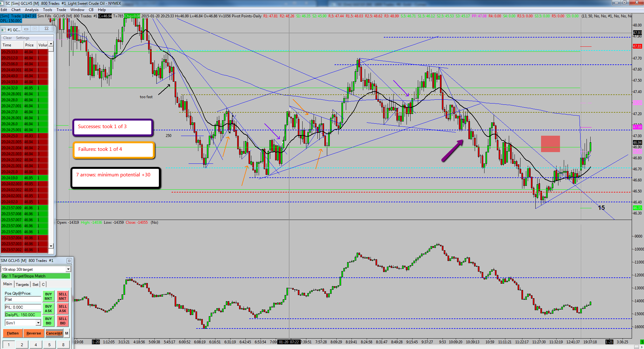The height and width of the screenshot is (349, 644).
Task: Click the Volume column header
Action: (x=43, y=45)
